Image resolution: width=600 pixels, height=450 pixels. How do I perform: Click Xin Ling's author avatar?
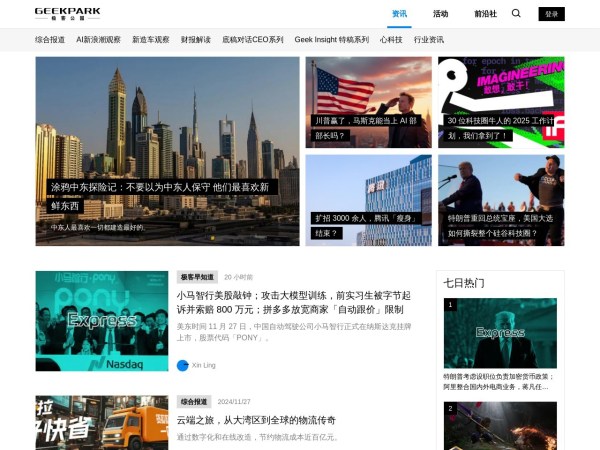point(183,365)
